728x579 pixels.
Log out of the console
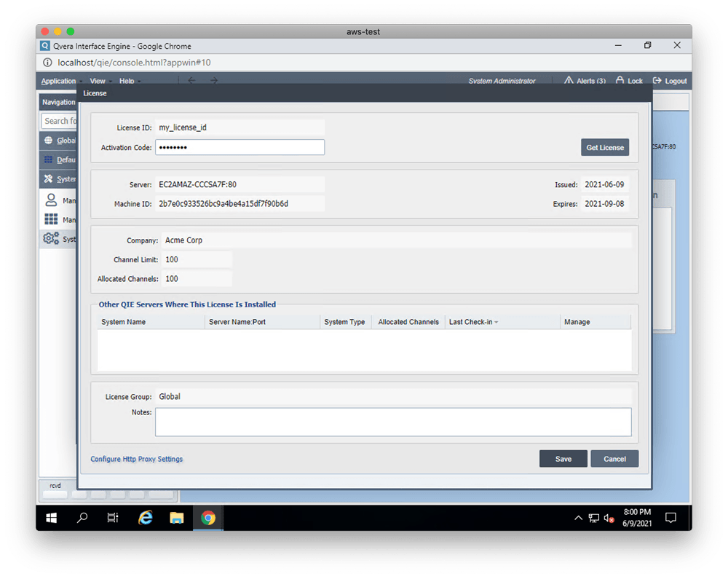[x=670, y=81]
